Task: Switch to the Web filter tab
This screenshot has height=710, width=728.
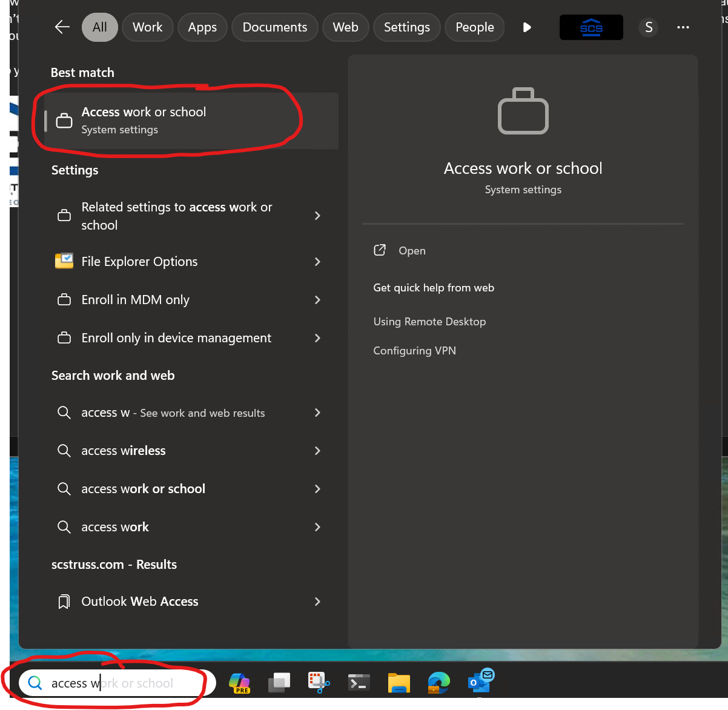Action: tap(346, 27)
